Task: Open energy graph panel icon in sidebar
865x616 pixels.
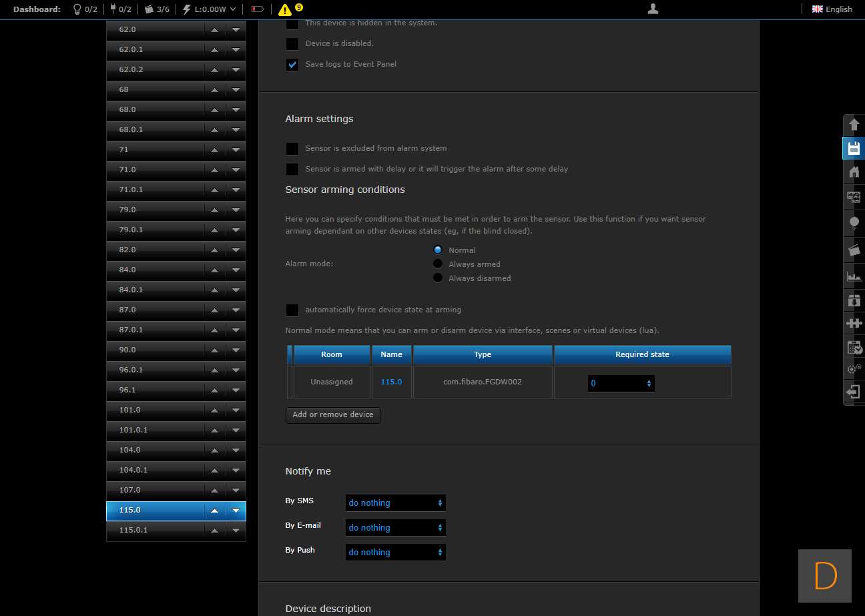Action: pyautogui.click(x=854, y=276)
